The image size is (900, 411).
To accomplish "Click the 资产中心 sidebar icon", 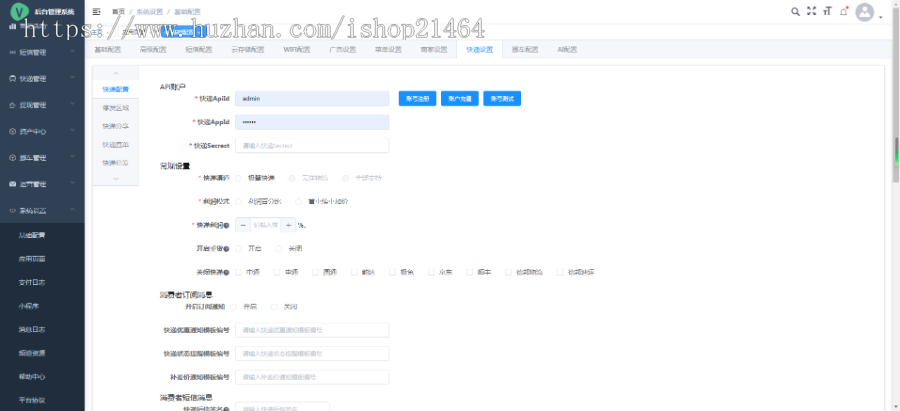I will coord(12,131).
